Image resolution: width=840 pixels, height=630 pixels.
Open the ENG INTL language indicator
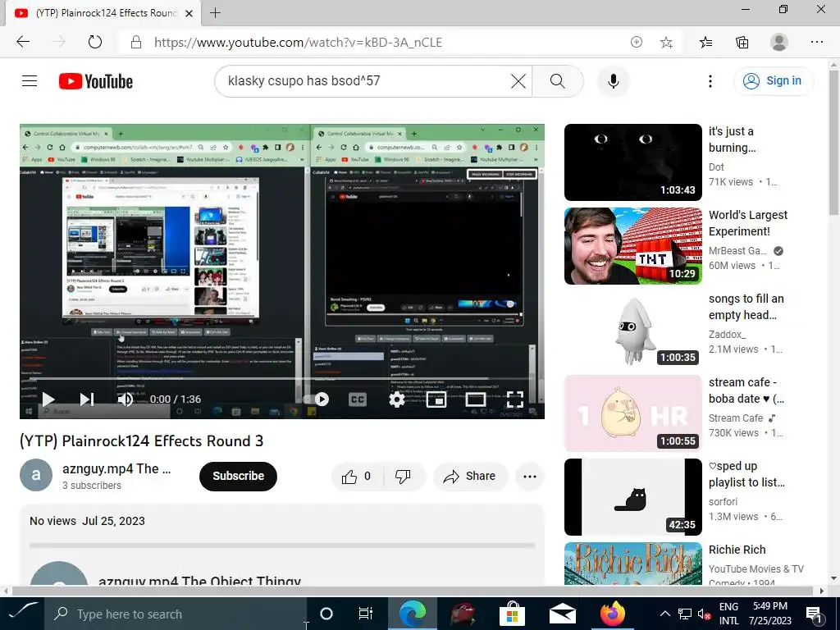728,614
